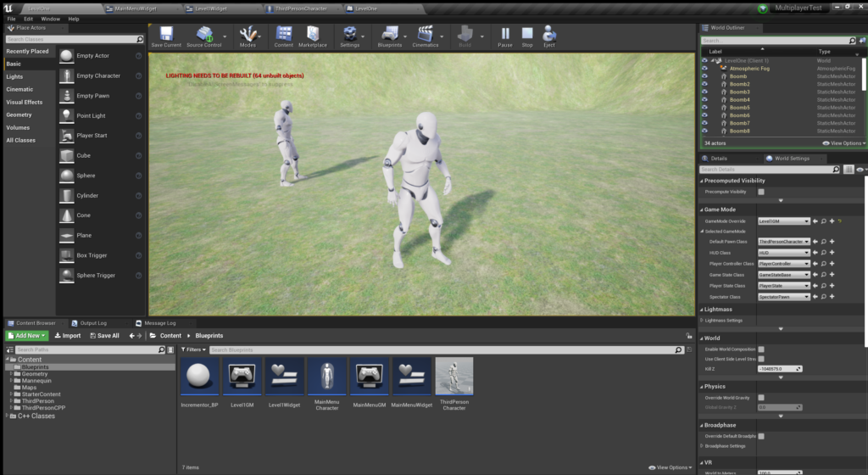This screenshot has width=868, height=475.
Task: Collapse the Game Mode section
Action: coord(701,210)
